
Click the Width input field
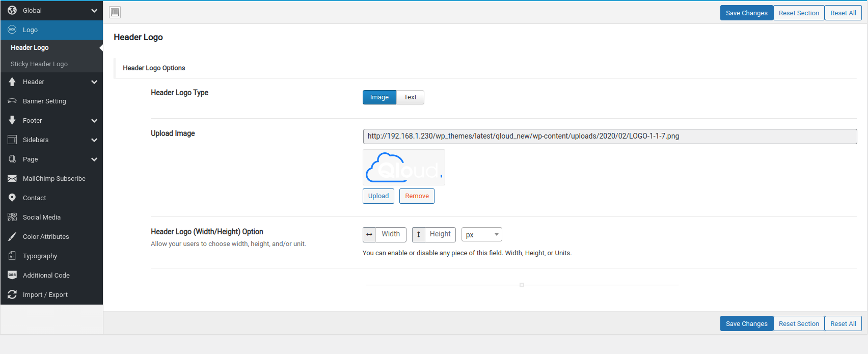(391, 234)
